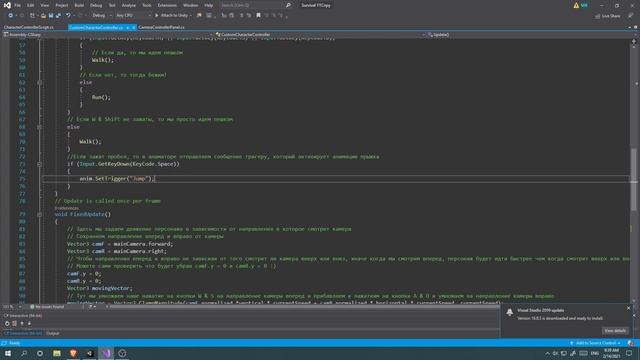640x360 pixels.
Task: Open the editor zoom percentage dropdown
Action: coord(12,307)
